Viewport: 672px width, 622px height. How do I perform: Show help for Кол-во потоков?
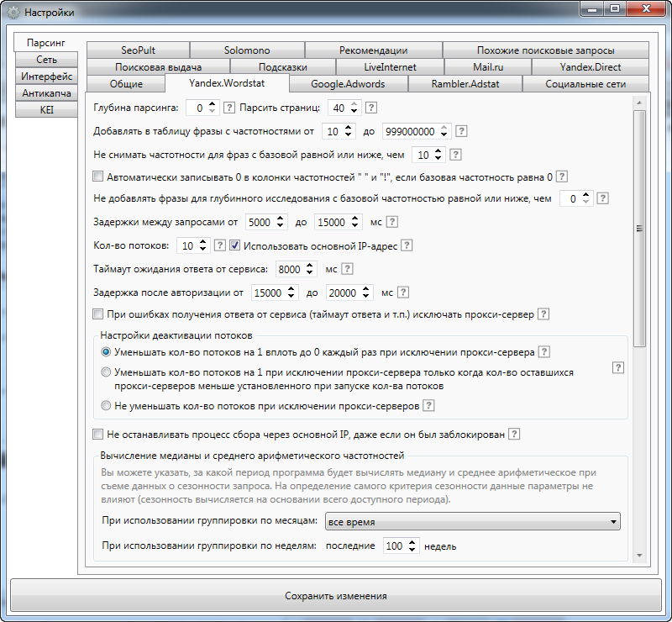(220, 245)
